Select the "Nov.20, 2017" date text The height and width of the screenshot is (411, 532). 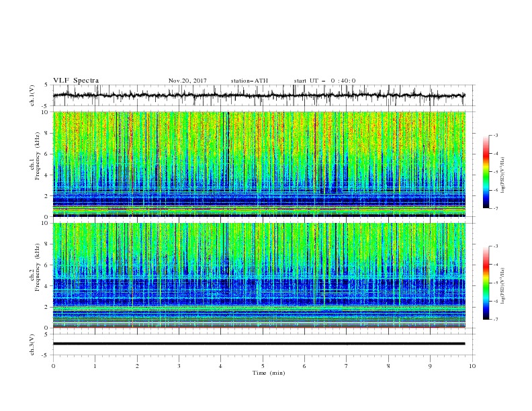(187, 81)
